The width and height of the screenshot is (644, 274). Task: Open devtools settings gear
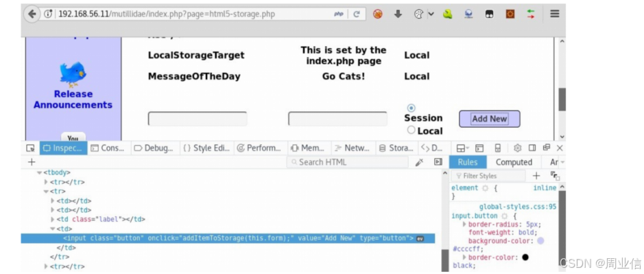point(518,148)
